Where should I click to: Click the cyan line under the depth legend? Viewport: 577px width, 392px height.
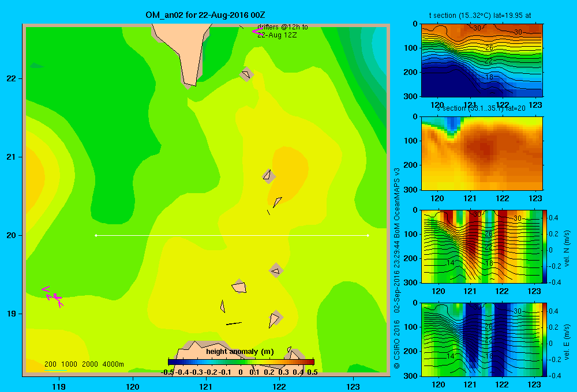[56, 370]
